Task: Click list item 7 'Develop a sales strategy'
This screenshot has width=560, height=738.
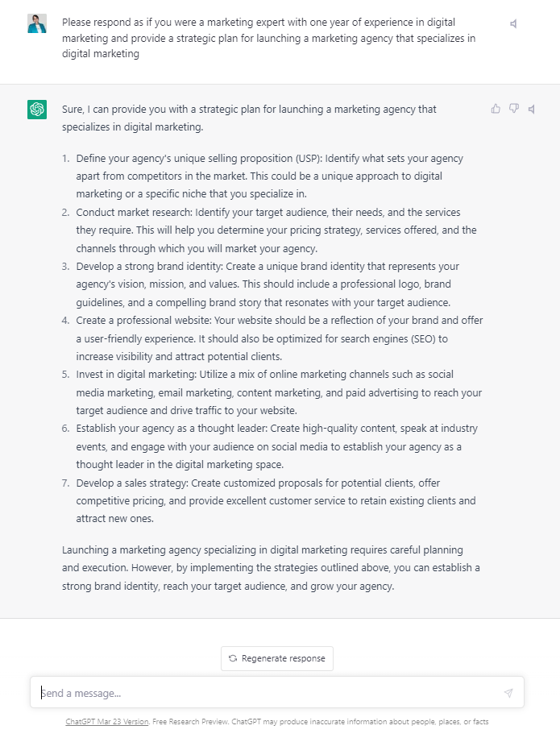Action: 274,500
